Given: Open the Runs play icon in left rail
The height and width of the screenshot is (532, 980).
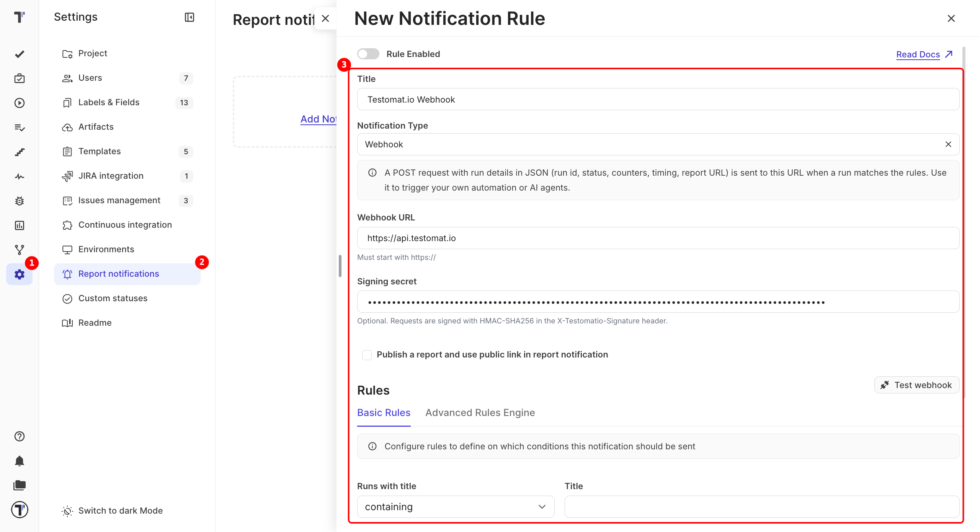Looking at the screenshot, I should pos(20,103).
